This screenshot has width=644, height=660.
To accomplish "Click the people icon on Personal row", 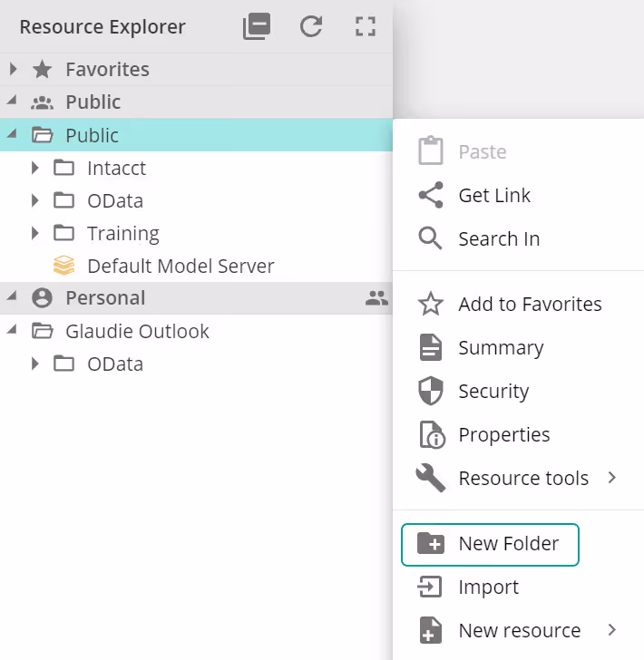I will pos(376,298).
